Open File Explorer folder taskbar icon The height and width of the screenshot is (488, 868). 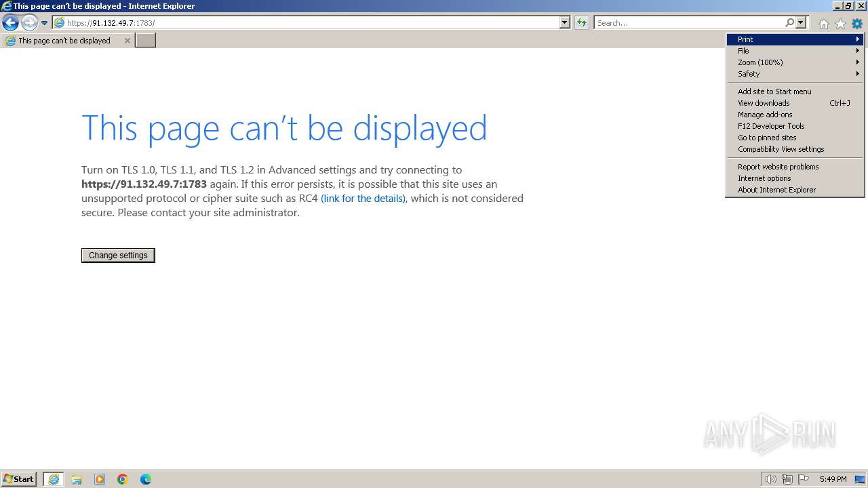pyautogui.click(x=77, y=479)
